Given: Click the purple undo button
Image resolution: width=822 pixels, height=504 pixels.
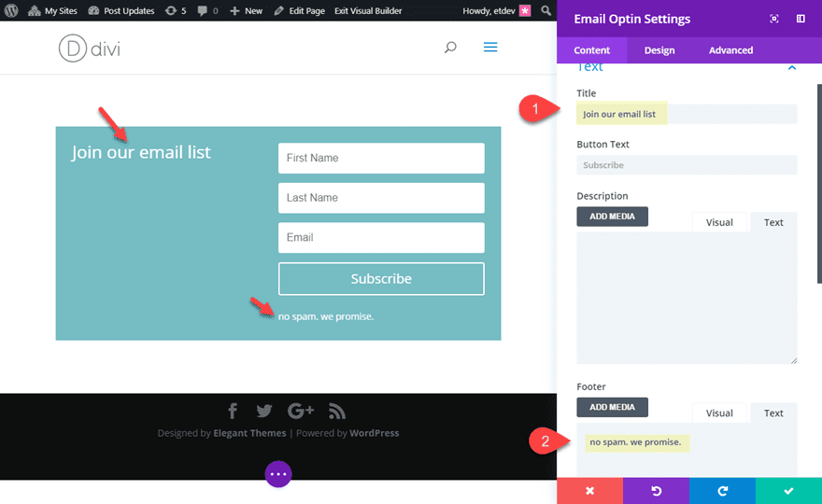Looking at the screenshot, I should coord(656,491).
